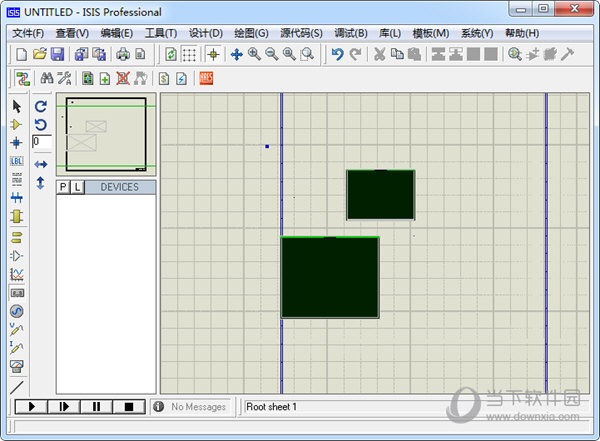Choose the Component mode tool
600x441 pixels.
[16, 124]
